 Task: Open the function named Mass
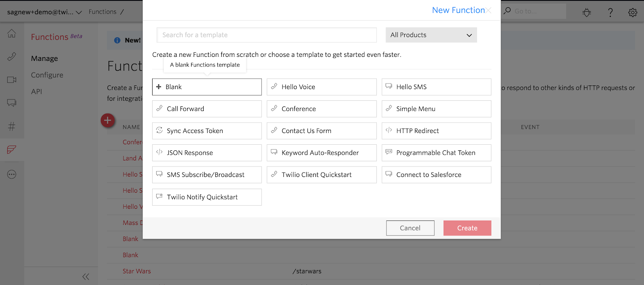132,223
